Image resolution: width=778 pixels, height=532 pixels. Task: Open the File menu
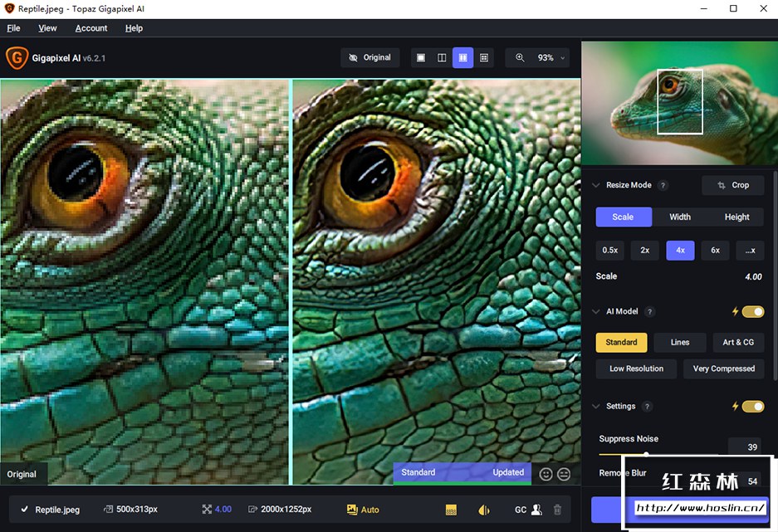coord(13,28)
